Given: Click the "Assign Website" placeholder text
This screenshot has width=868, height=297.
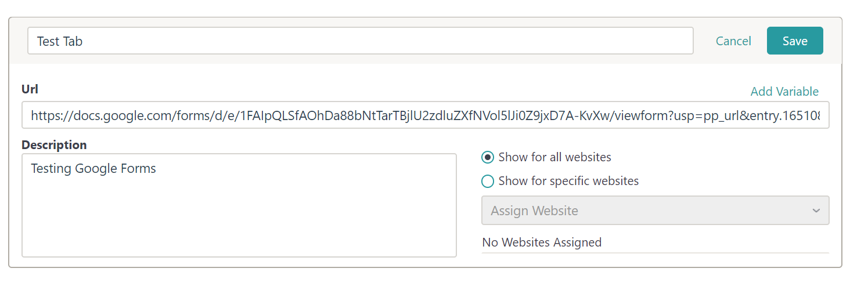Looking at the screenshot, I should pyautogui.click(x=535, y=211).
